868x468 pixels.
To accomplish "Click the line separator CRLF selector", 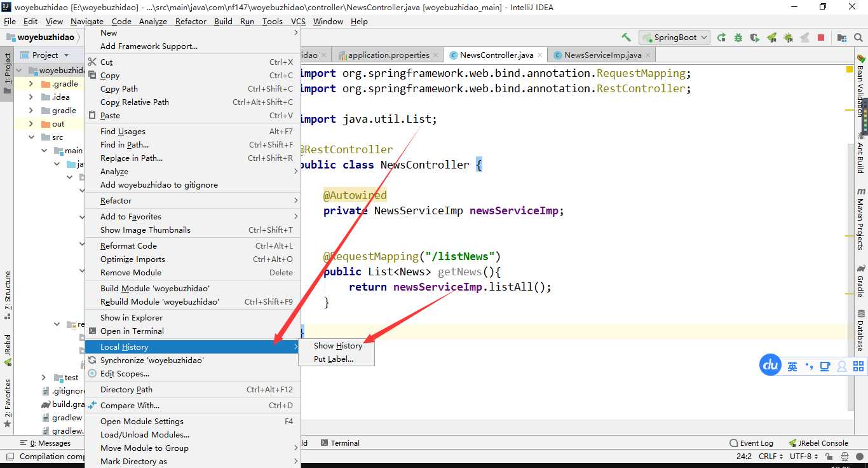I will [x=771, y=457].
